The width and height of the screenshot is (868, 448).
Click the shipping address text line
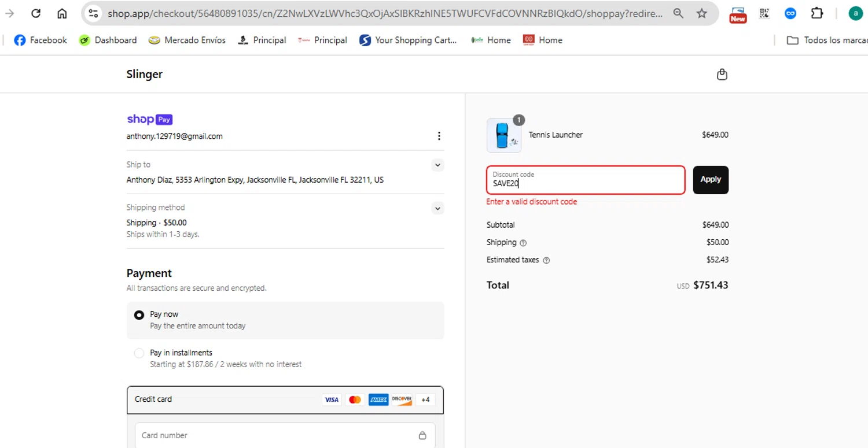click(x=255, y=180)
